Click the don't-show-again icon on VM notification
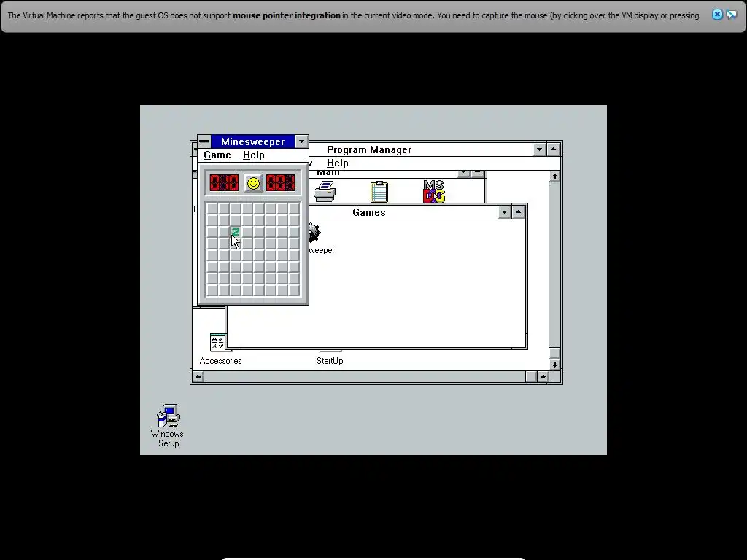747x560 pixels. (731, 15)
